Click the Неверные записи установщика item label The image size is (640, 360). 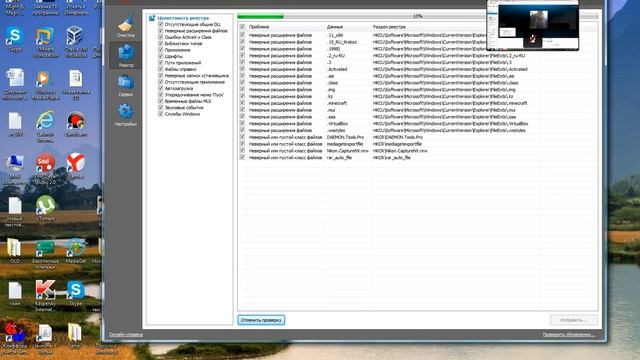[197, 76]
